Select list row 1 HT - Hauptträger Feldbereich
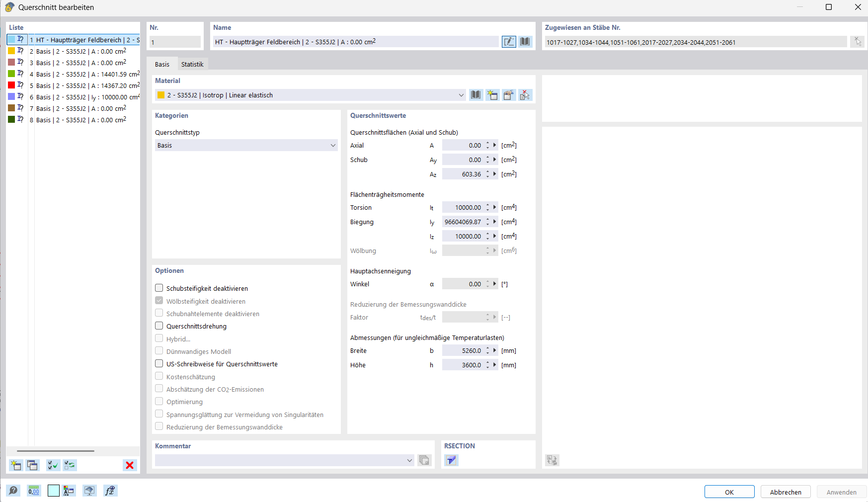 (x=74, y=40)
